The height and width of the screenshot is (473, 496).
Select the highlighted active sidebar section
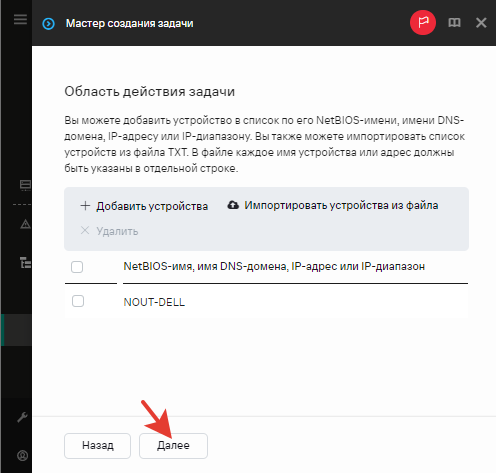pyautogui.click(x=16, y=330)
